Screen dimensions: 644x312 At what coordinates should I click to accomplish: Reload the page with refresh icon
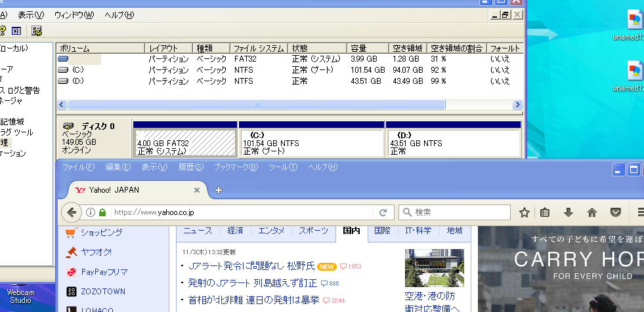[383, 212]
